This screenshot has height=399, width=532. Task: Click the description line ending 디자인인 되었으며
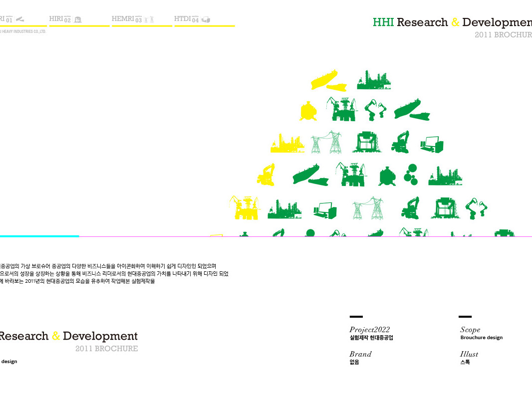coord(108,266)
